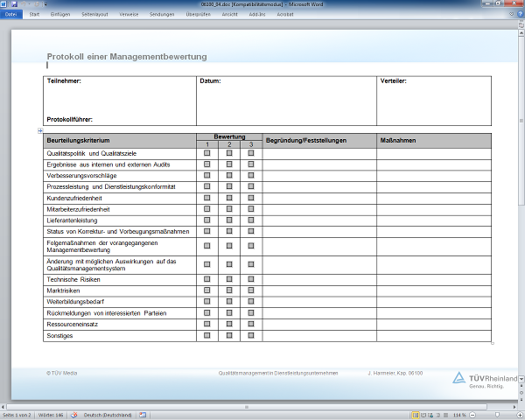Open the Datei backstage menu
The image size is (525, 420).
10,15
